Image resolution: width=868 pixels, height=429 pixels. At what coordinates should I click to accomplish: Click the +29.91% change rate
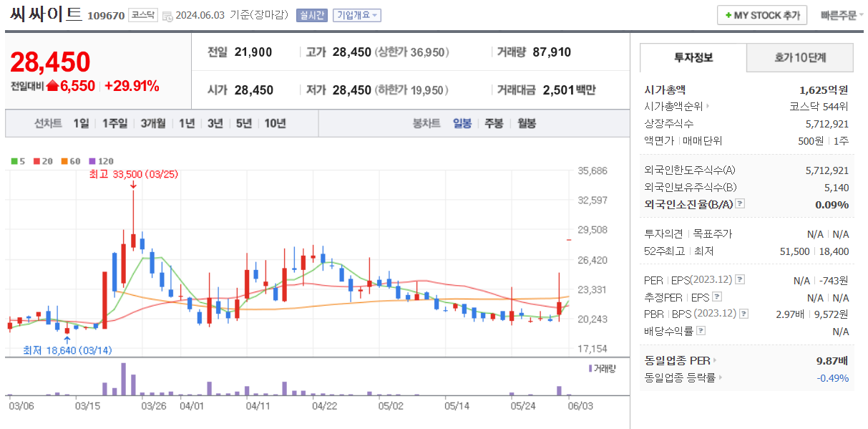132,86
